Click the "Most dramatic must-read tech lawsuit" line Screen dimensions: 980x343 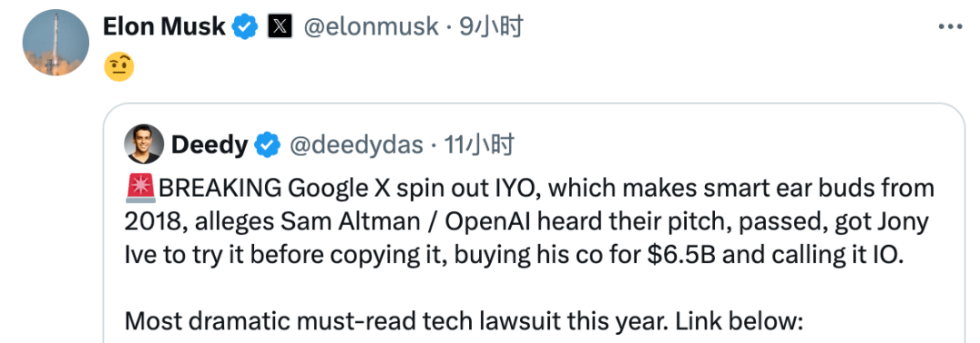(367, 321)
